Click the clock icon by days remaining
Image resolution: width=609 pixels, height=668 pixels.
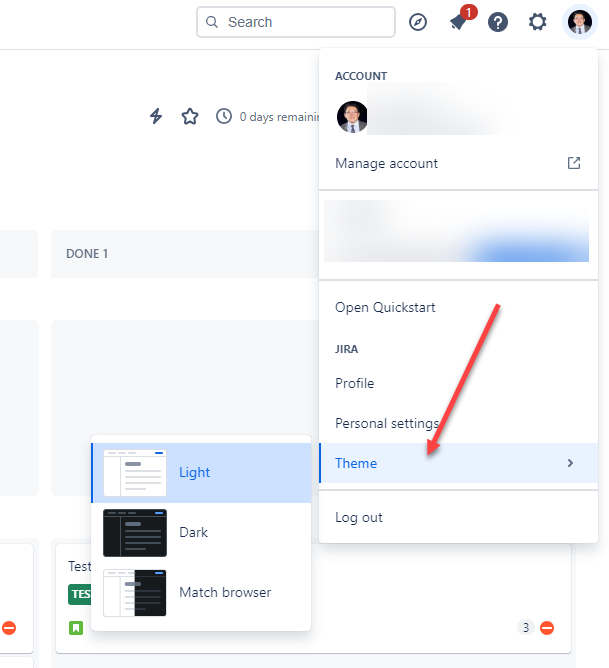tap(224, 116)
